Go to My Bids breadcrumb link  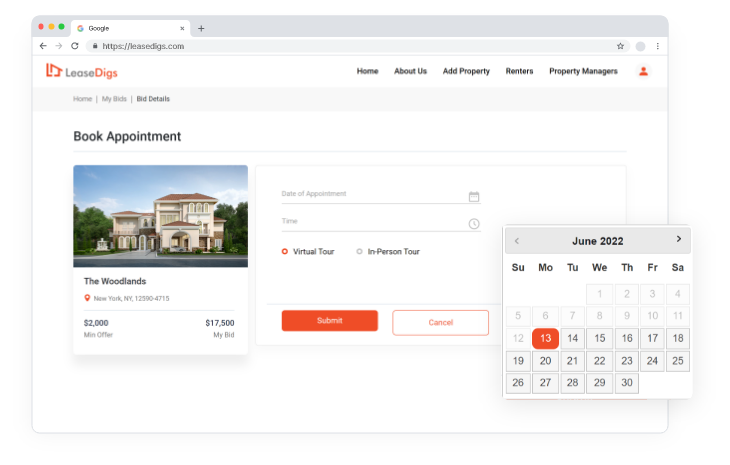click(x=114, y=99)
